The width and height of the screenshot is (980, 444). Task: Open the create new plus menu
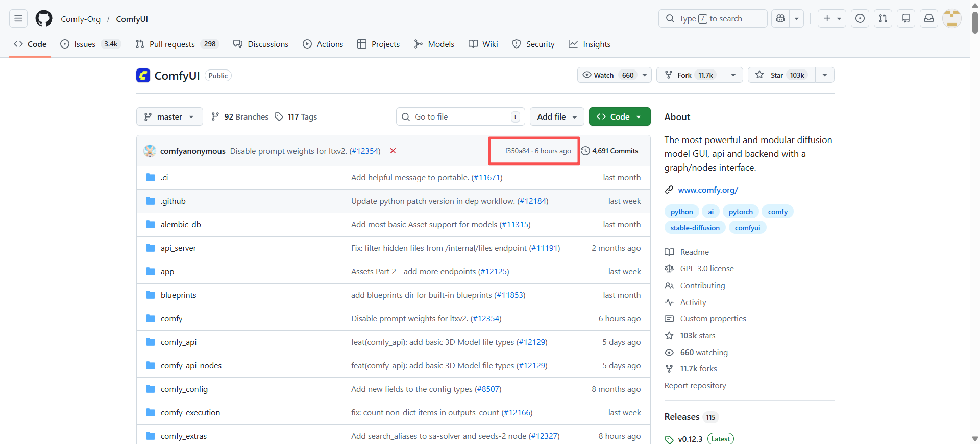pos(832,19)
